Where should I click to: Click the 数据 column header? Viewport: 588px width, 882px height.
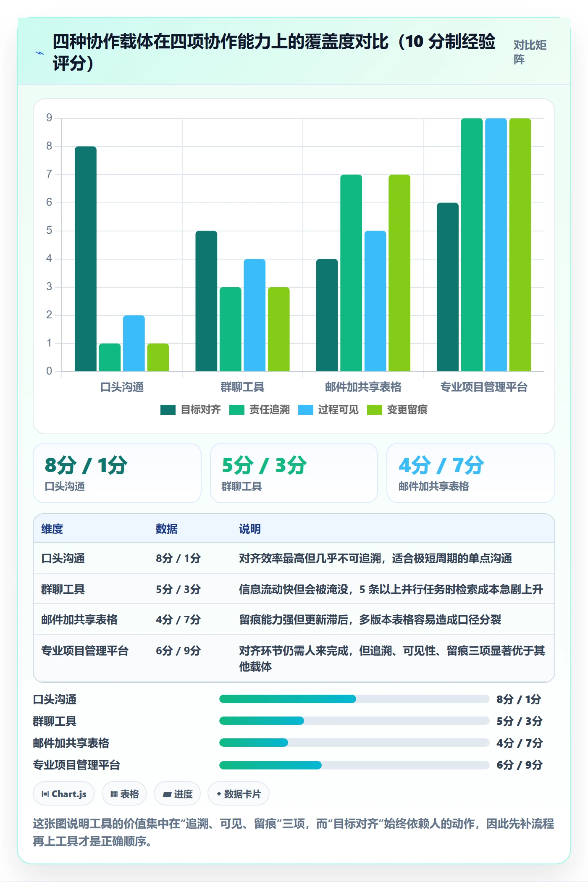(167, 529)
